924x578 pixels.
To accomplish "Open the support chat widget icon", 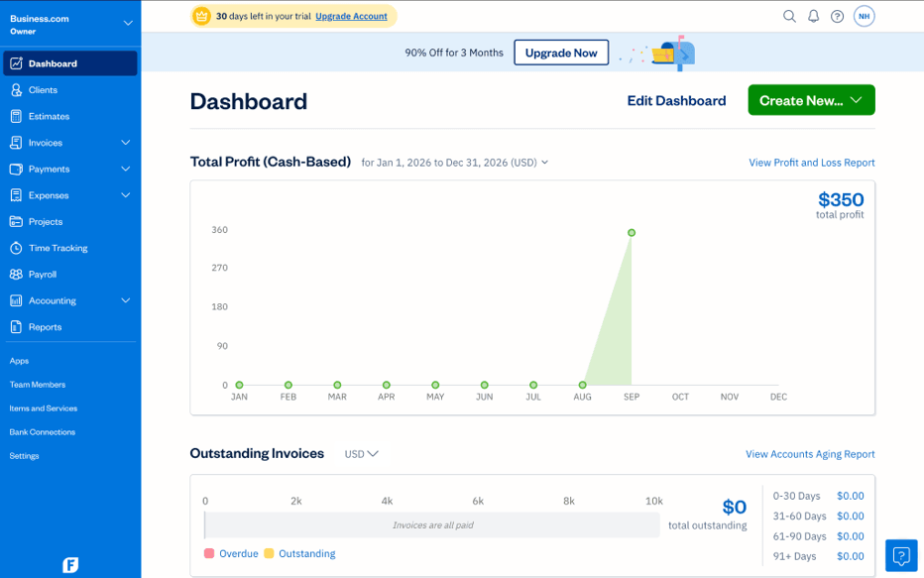I will tap(901, 555).
